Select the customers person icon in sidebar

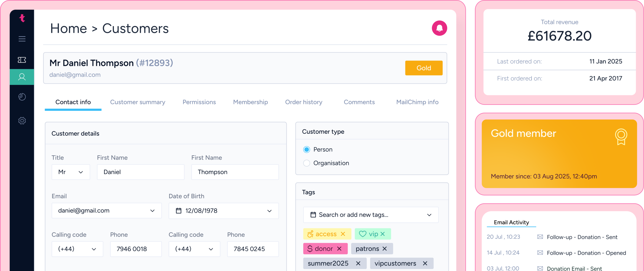pos(22,77)
